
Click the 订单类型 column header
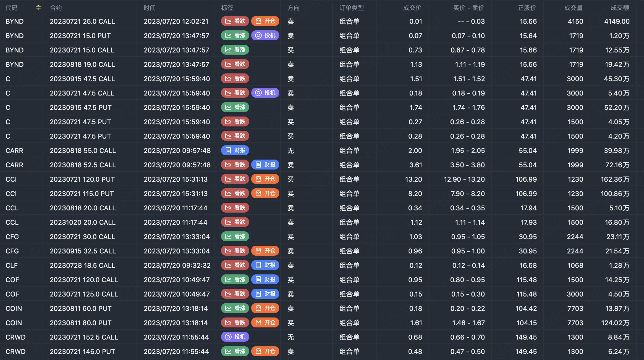click(x=352, y=8)
